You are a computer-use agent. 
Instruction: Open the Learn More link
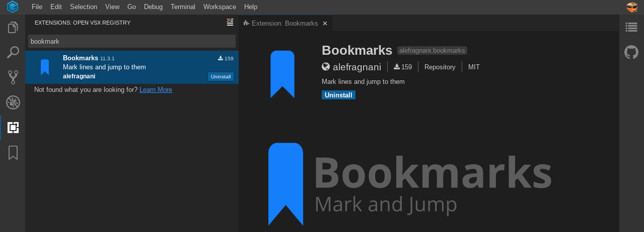156,89
